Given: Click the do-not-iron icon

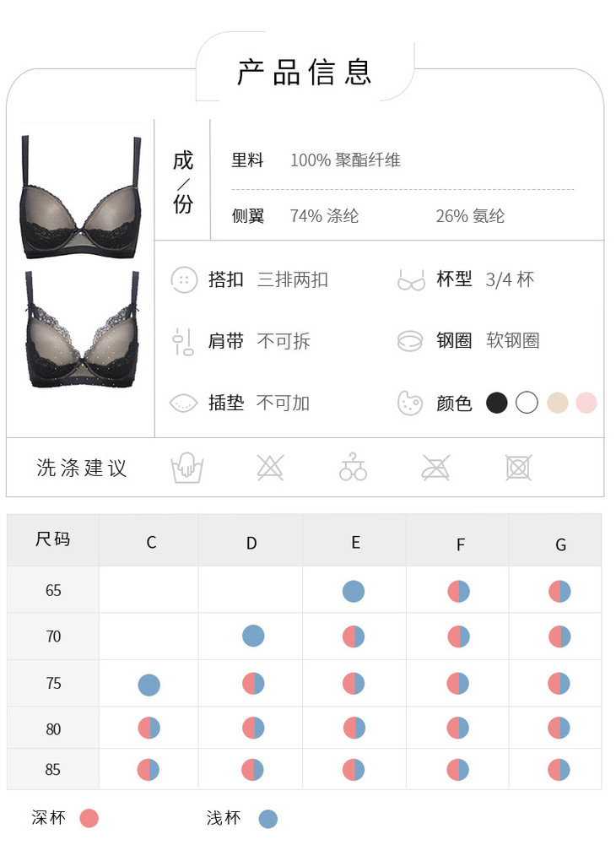Looking at the screenshot, I should click(x=435, y=467).
